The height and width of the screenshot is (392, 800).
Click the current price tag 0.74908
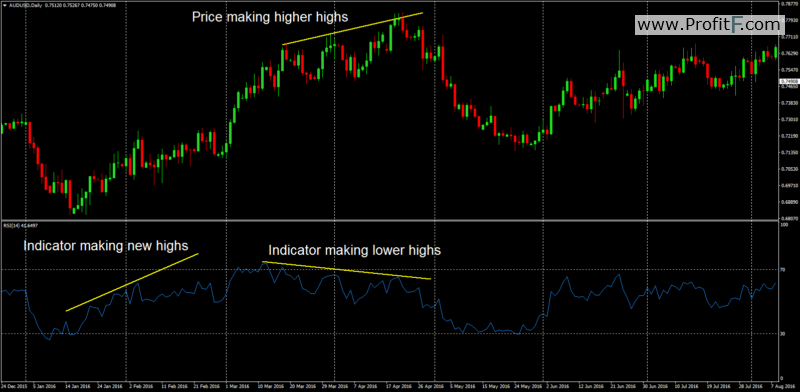click(x=789, y=82)
